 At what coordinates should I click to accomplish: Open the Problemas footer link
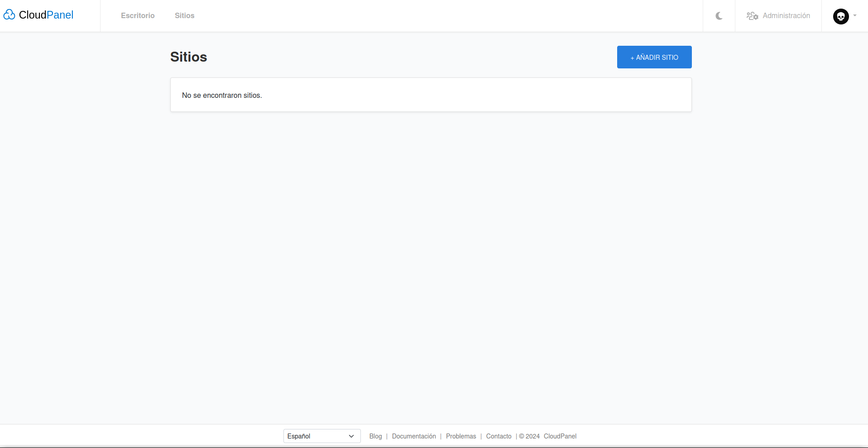tap(461, 436)
